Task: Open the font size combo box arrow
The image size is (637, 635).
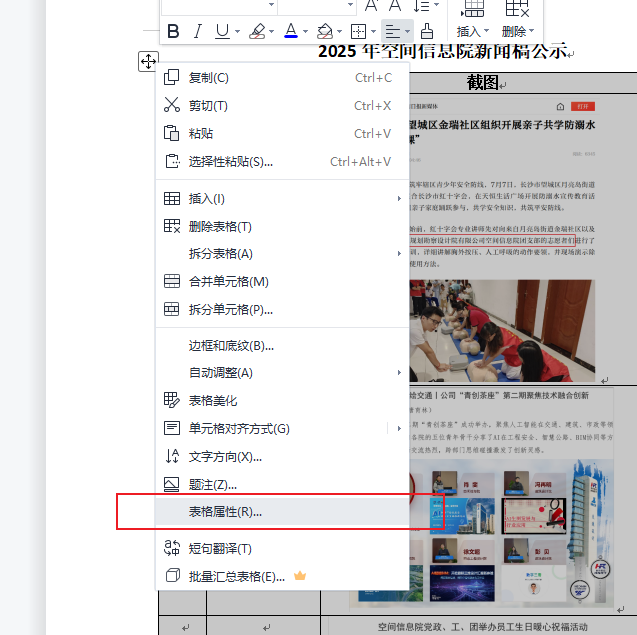Action: (x=350, y=5)
